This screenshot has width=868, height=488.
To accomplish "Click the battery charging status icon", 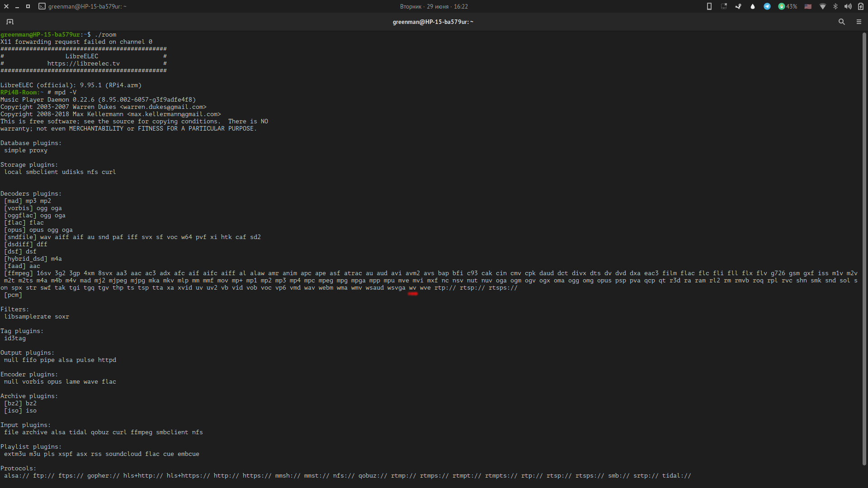I will [861, 6].
